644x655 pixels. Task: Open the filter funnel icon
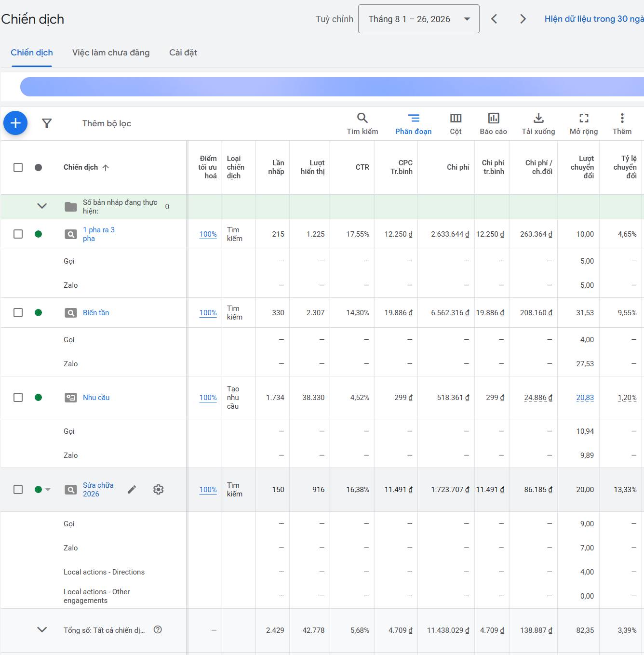tap(47, 123)
